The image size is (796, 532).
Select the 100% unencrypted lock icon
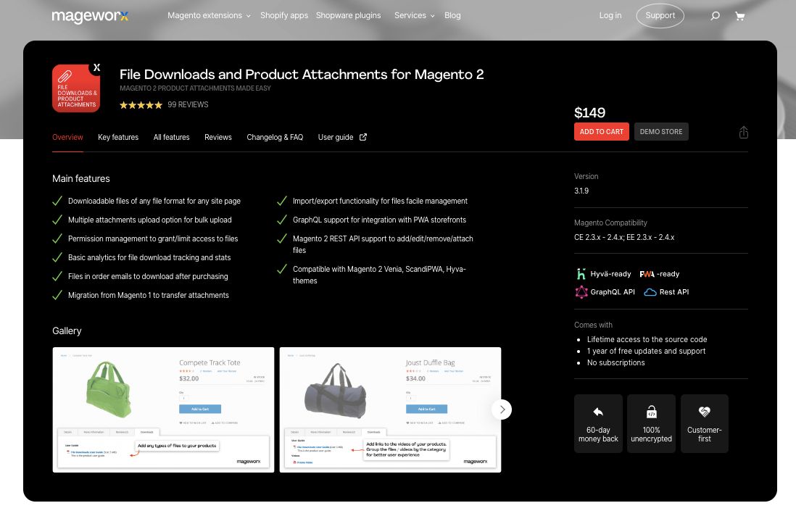coord(651,413)
